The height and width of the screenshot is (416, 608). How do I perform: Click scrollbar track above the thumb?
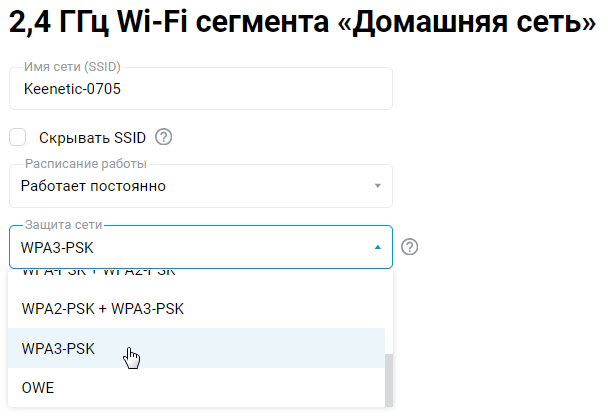tap(391, 310)
